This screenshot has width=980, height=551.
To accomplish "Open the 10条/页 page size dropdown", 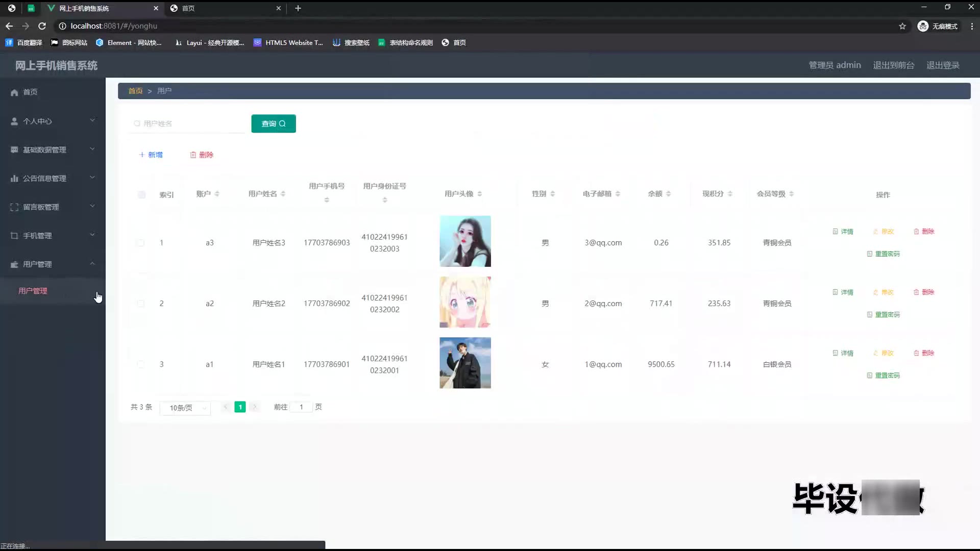I will point(185,408).
